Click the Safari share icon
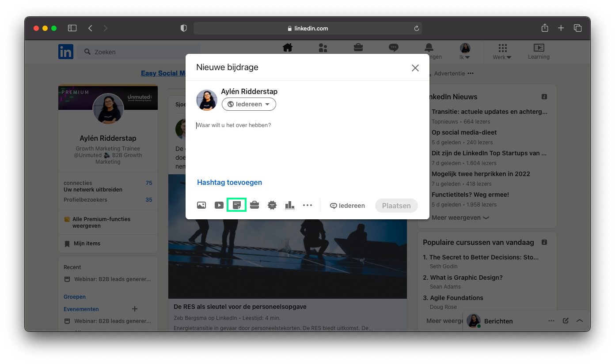 tap(545, 28)
